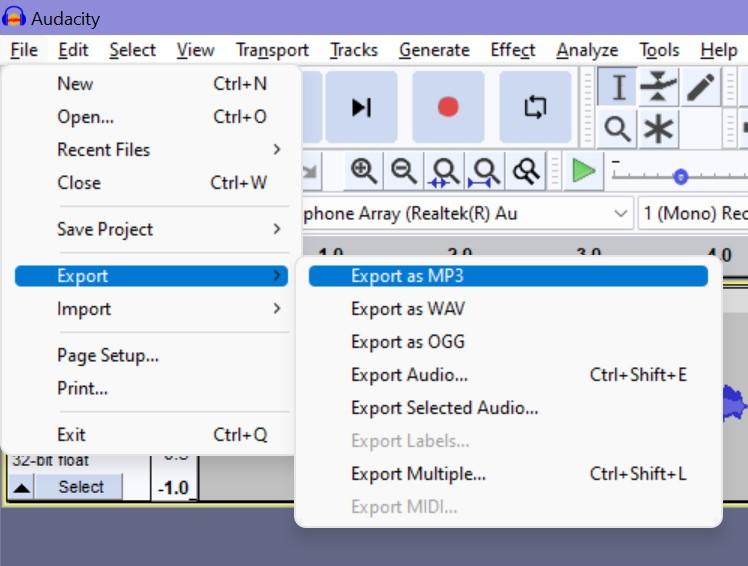The image size is (748, 566).
Task: Select Export as OGG
Action: (508, 342)
